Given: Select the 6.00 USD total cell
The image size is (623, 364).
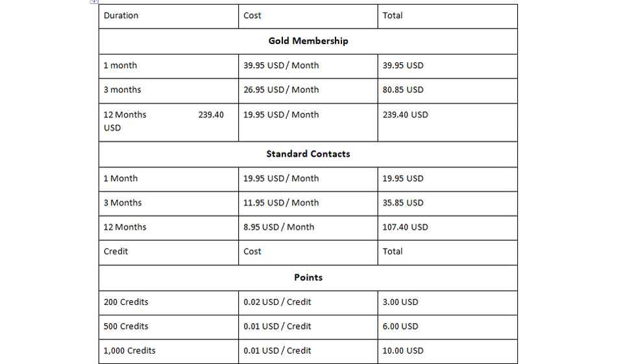Looking at the screenshot, I should pos(400,326).
